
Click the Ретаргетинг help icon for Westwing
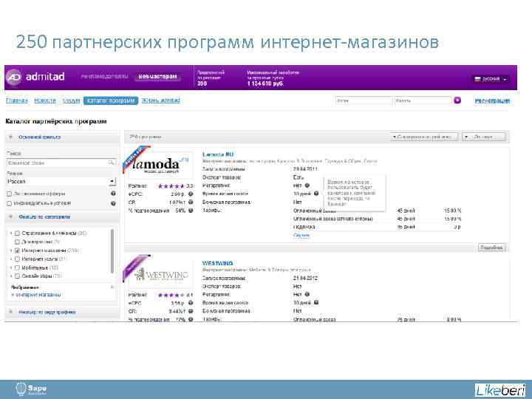[x=307, y=295]
